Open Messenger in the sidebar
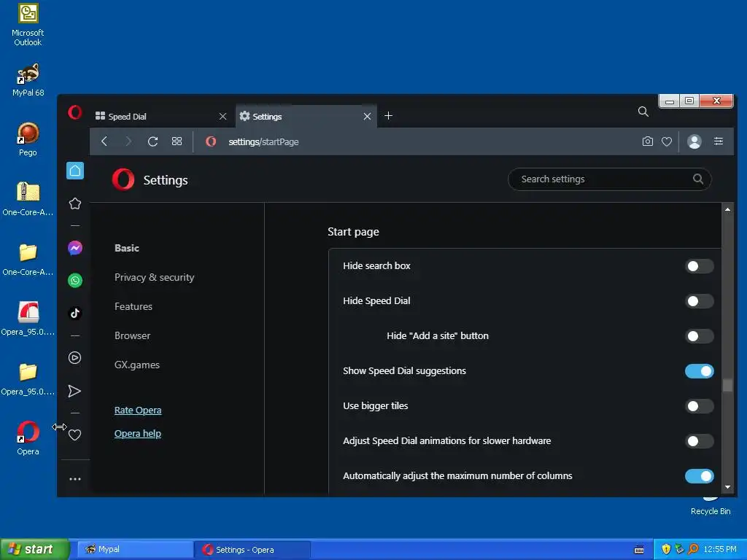The image size is (747, 560). coord(75,248)
